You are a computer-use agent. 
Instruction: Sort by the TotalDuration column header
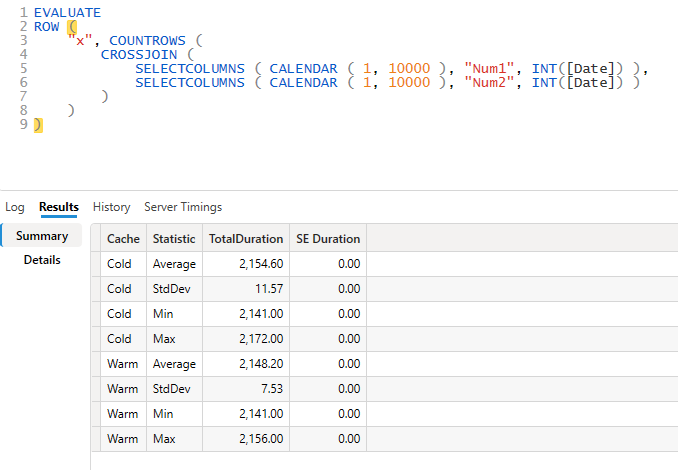[x=246, y=239]
